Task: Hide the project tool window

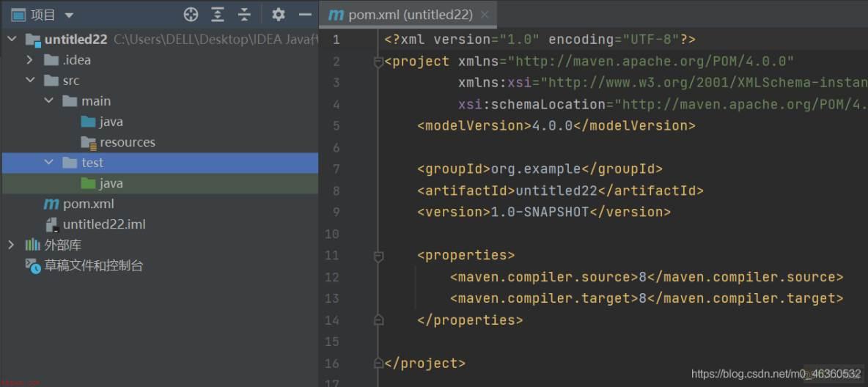Action: tap(305, 15)
